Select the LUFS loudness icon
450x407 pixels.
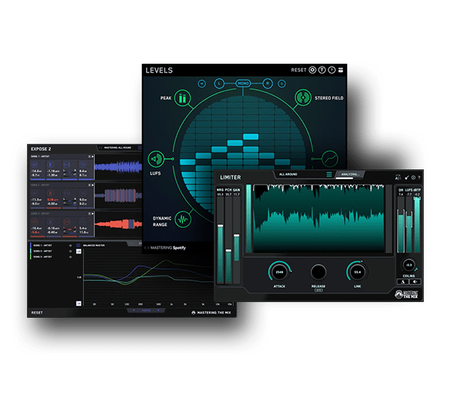[155, 159]
